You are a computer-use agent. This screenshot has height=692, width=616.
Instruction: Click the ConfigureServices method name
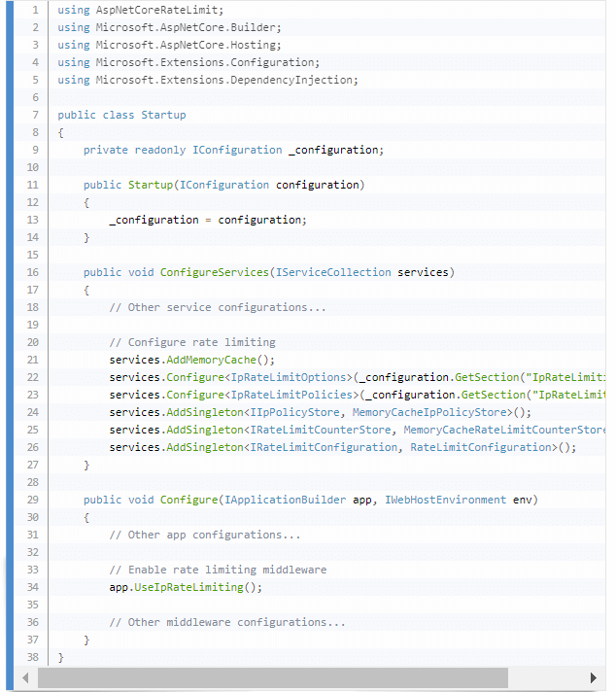tap(214, 272)
